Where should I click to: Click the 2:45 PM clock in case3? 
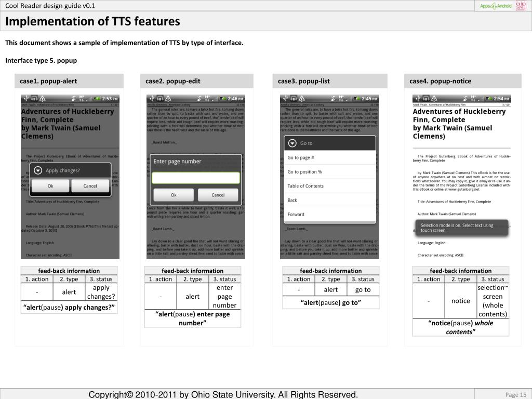click(x=369, y=99)
